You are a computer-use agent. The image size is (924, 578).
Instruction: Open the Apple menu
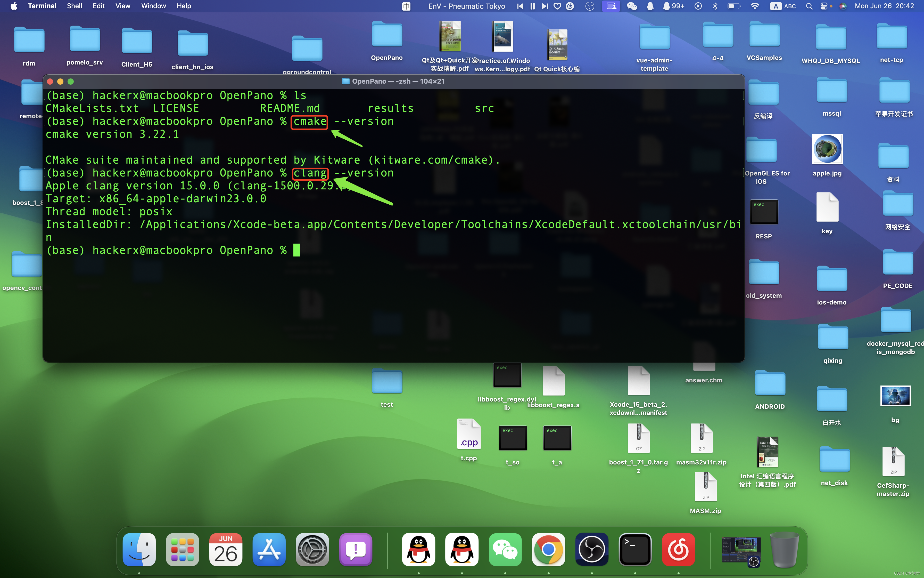click(x=14, y=6)
